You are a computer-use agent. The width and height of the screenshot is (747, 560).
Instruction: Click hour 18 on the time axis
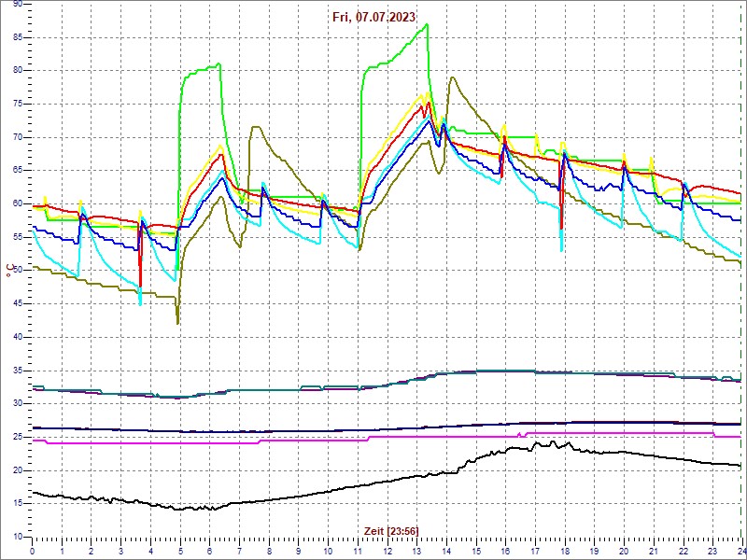tap(565, 551)
